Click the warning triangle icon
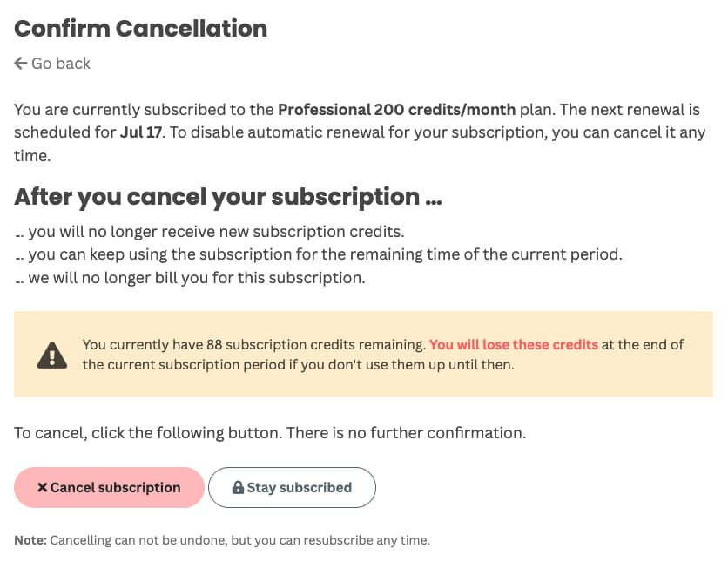The width and height of the screenshot is (728, 562). [x=52, y=355]
